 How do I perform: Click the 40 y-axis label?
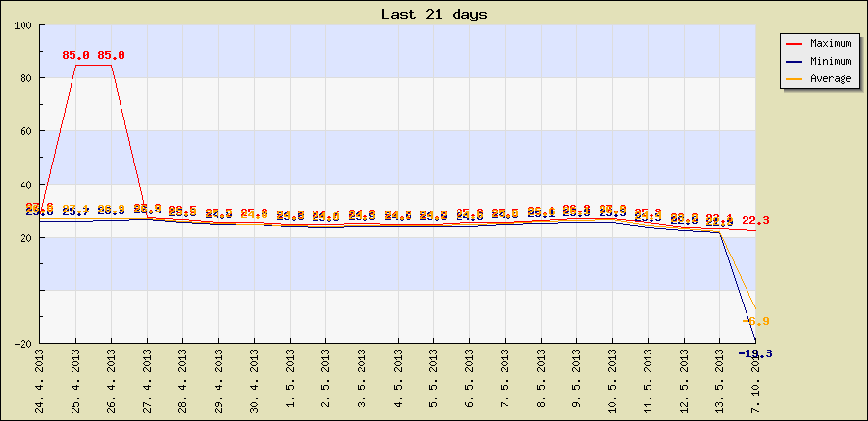pos(25,184)
